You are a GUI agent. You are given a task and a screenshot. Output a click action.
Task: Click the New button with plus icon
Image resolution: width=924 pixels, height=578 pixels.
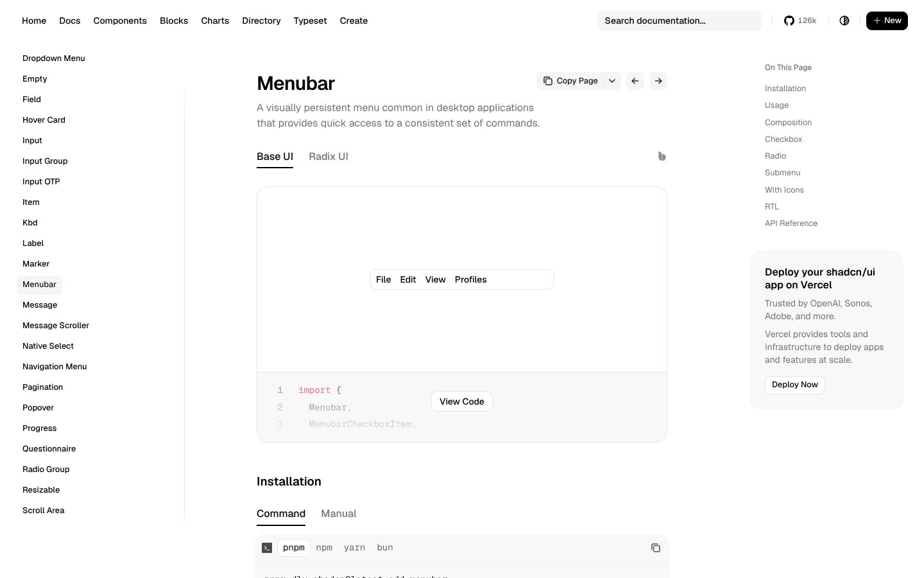887,21
